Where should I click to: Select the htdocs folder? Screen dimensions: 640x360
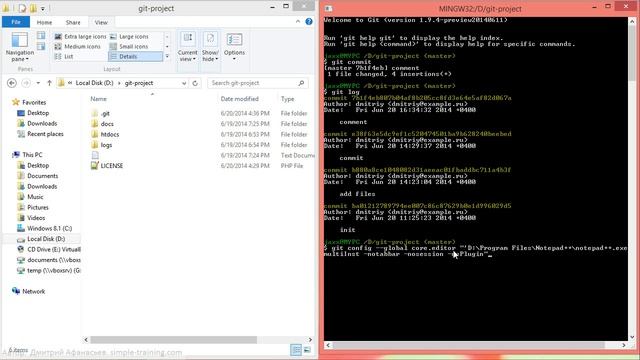110,134
